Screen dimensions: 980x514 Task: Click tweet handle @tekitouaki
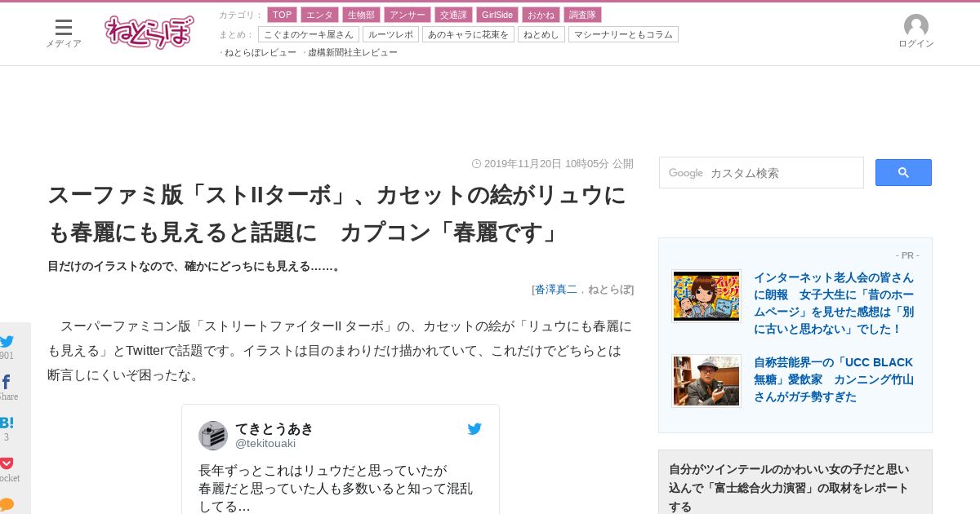pyautogui.click(x=265, y=443)
